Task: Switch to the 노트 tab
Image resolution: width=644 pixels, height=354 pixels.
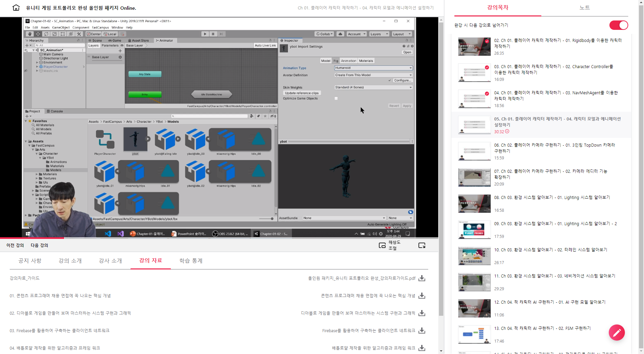Action: 585,7
